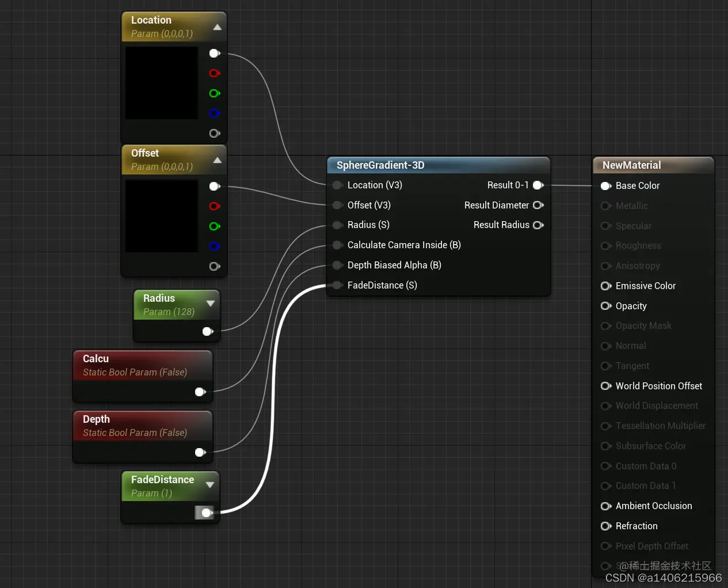The height and width of the screenshot is (588, 728).
Task: Click the Calcu node's bool output pin
Action: (200, 392)
